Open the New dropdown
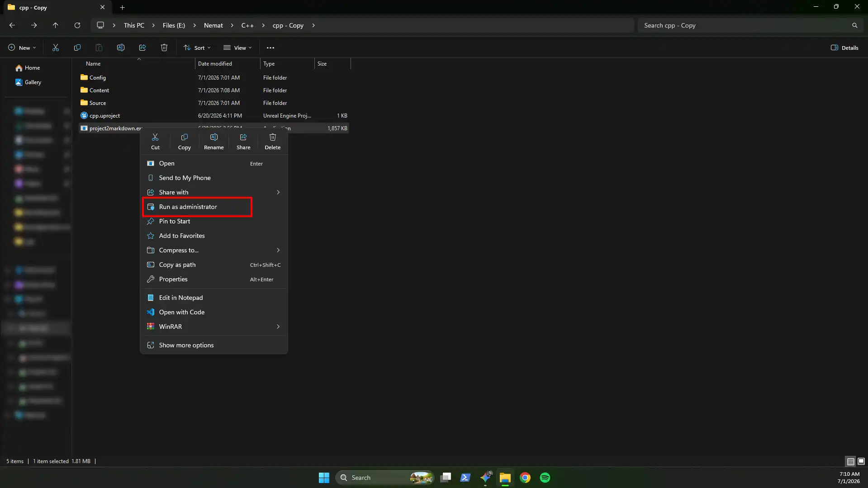The height and width of the screenshot is (488, 868). coord(22,47)
